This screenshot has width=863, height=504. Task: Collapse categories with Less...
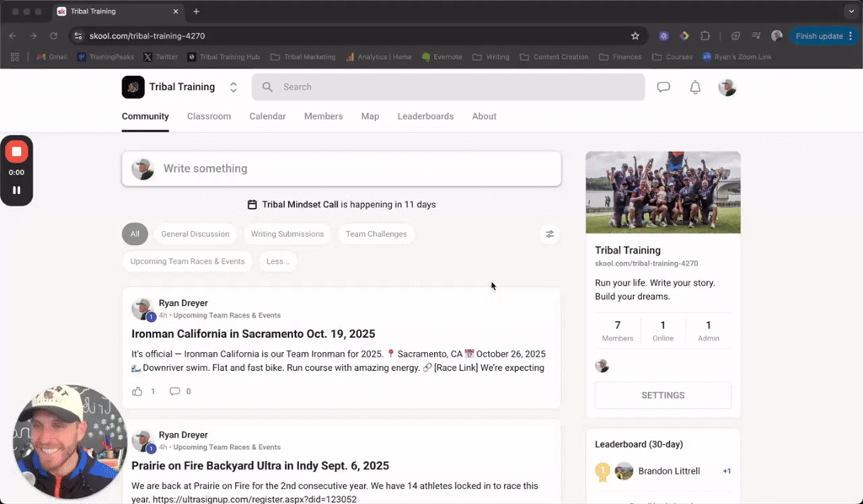pyautogui.click(x=277, y=261)
